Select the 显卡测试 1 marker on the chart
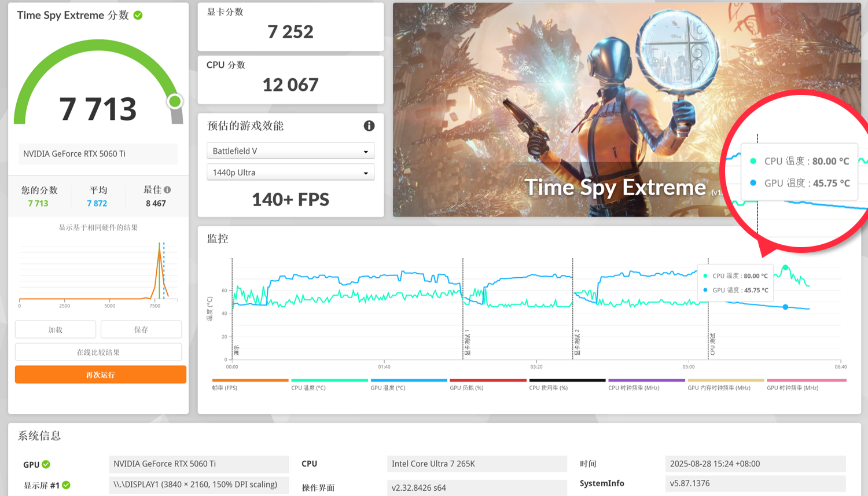The width and height of the screenshot is (868, 496). pos(468,343)
